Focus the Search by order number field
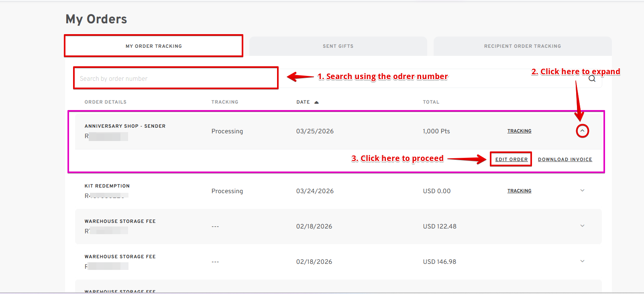Viewport: 644px width, 294px height. [175, 79]
